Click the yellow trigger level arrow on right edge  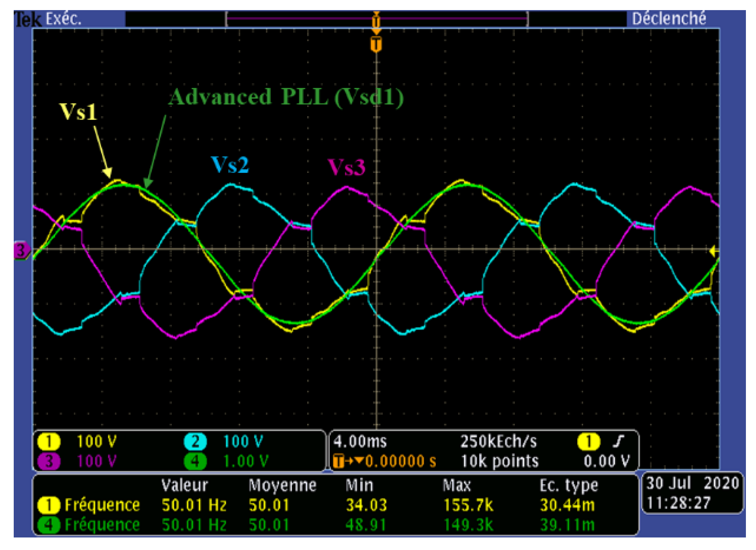pyautogui.click(x=714, y=251)
